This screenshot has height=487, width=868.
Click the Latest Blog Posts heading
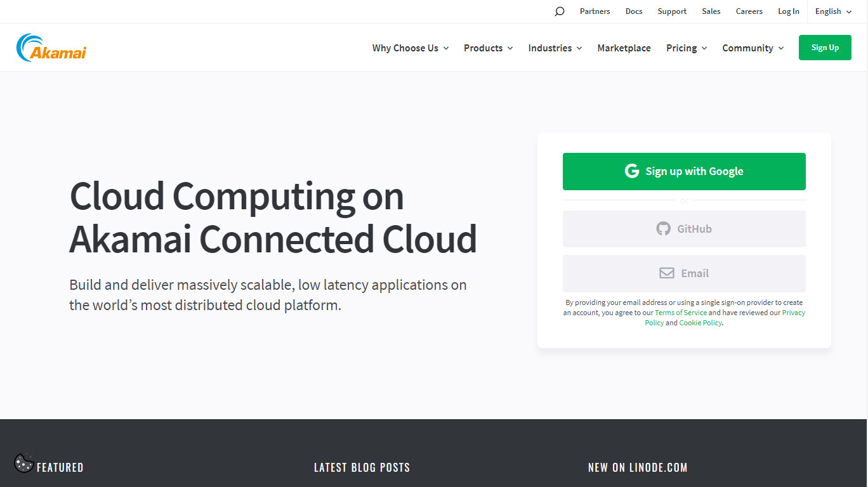point(362,467)
